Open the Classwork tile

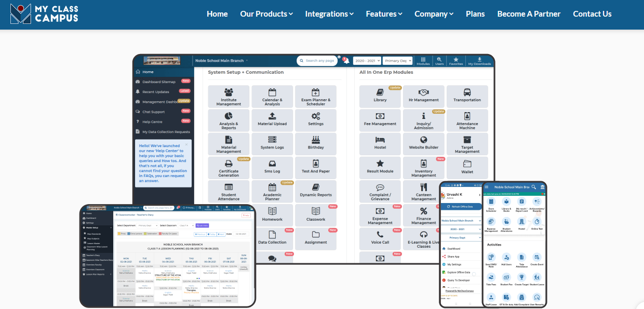click(316, 216)
